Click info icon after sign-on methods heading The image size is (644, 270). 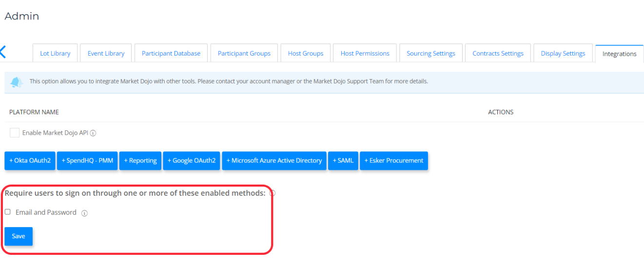[x=272, y=193]
